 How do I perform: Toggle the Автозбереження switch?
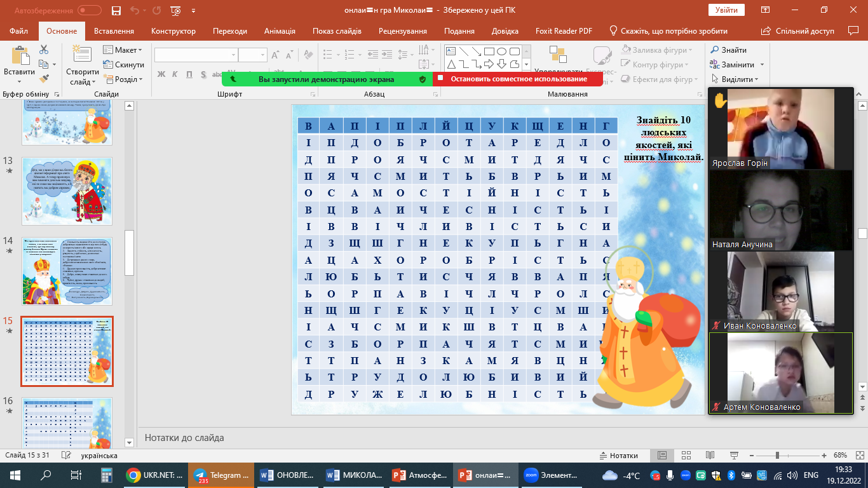[x=89, y=11]
